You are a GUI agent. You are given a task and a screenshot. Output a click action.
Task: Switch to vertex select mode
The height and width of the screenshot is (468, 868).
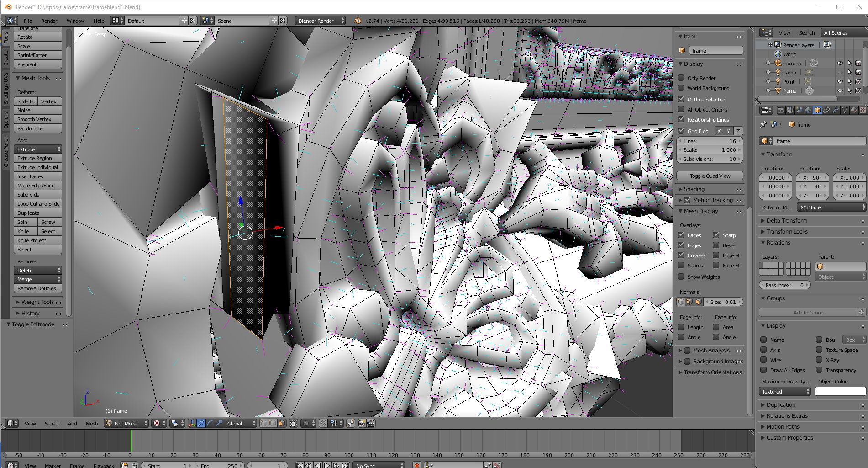tap(263, 423)
